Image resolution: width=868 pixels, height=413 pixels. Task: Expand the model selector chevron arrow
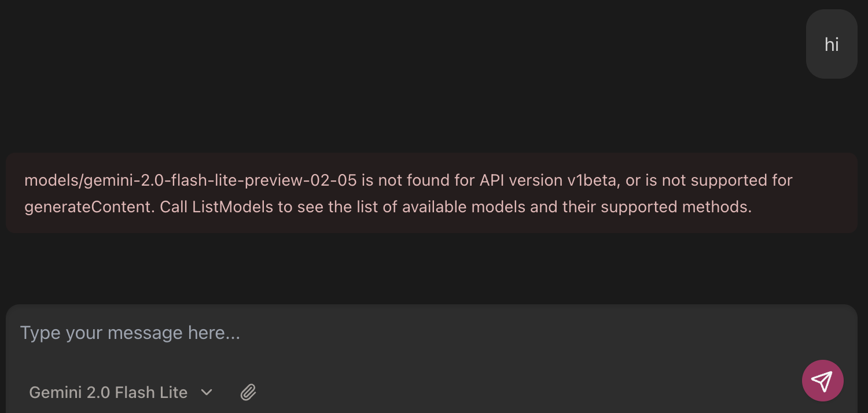207,393
